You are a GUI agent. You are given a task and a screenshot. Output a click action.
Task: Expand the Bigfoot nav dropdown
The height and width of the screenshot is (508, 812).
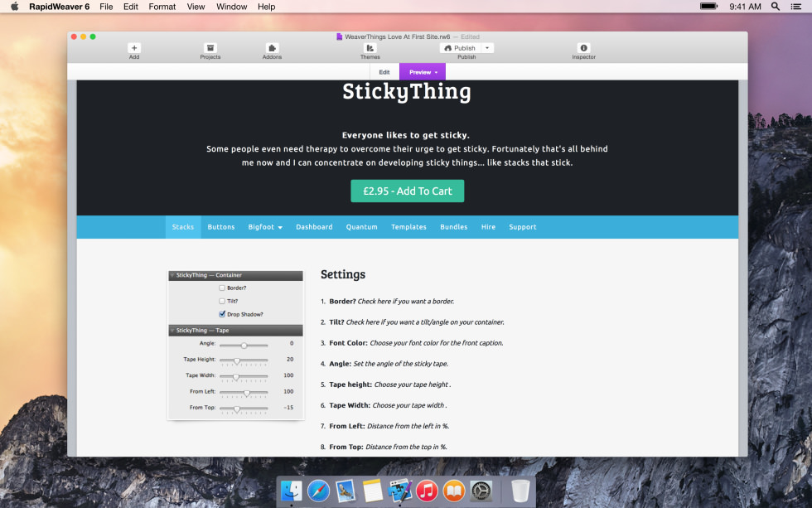point(265,227)
